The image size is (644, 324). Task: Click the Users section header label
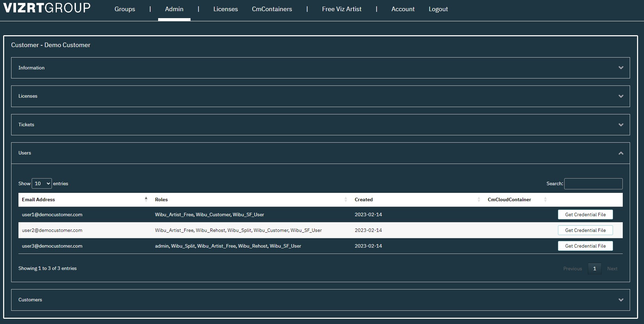(x=25, y=153)
